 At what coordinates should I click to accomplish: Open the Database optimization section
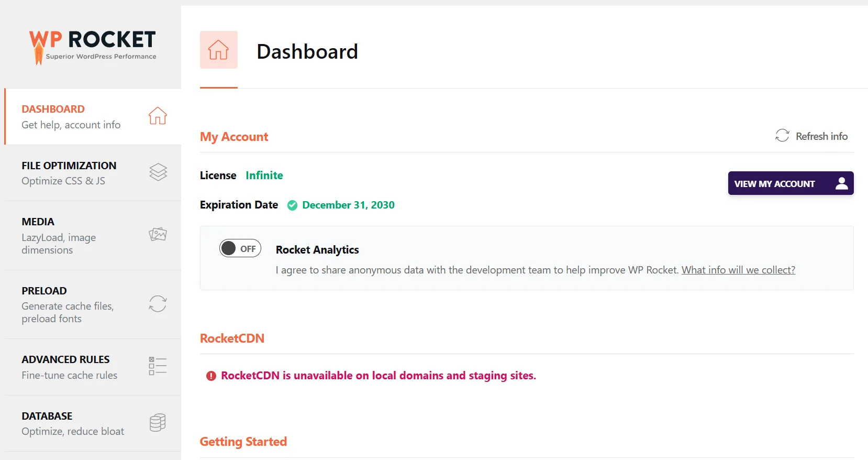pos(93,423)
